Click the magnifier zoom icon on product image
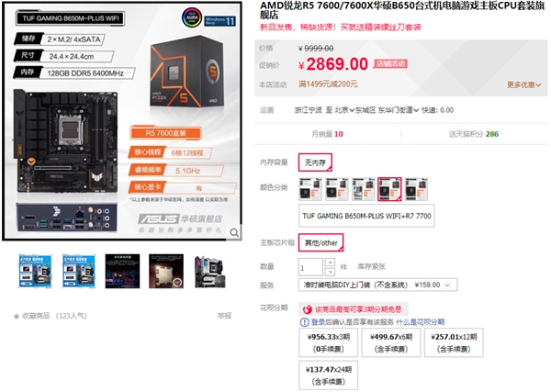Viewport: 551px width, 392px height. [x=234, y=232]
